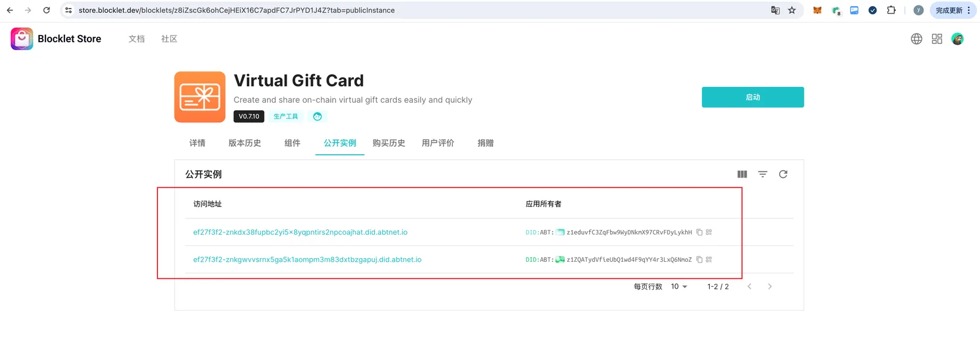Open the user account avatar in header

[957, 39]
